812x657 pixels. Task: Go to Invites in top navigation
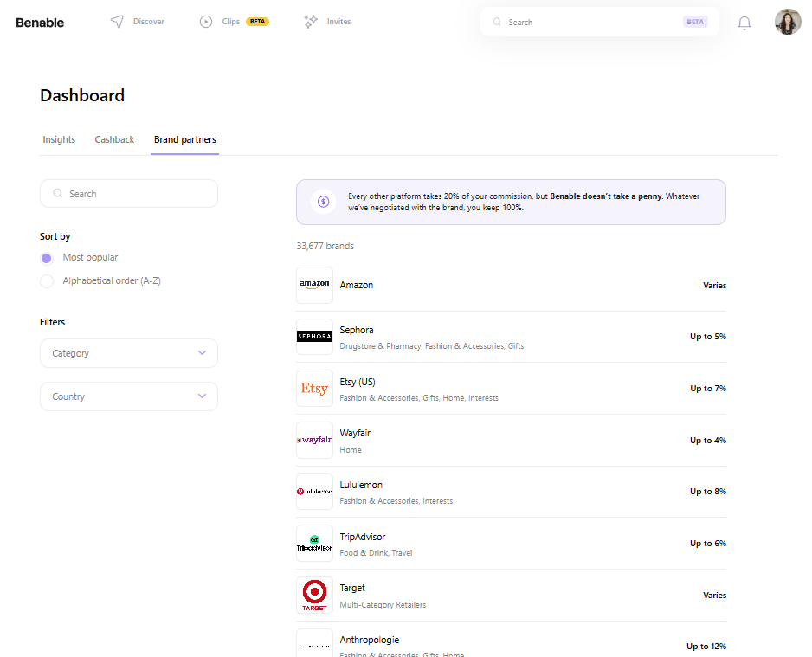[x=338, y=22]
